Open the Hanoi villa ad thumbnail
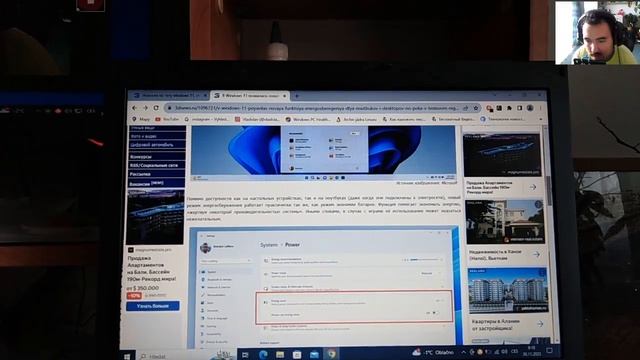 click(x=505, y=222)
